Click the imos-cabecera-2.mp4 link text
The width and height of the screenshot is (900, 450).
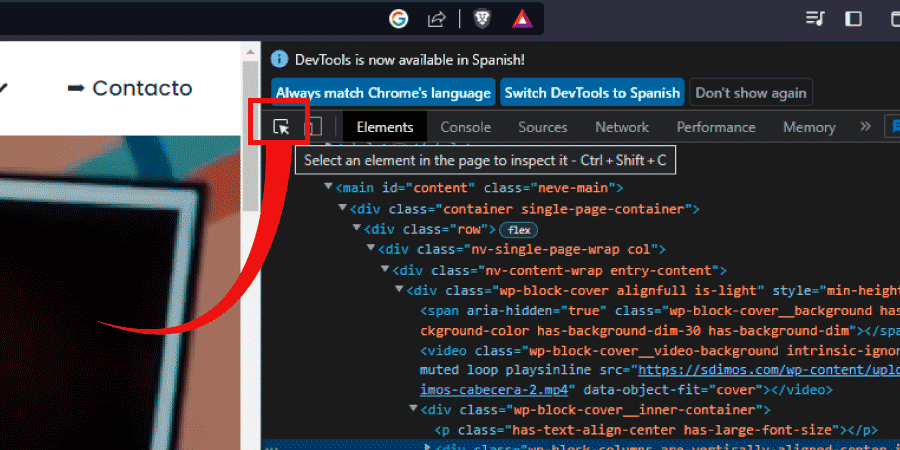coord(494,390)
